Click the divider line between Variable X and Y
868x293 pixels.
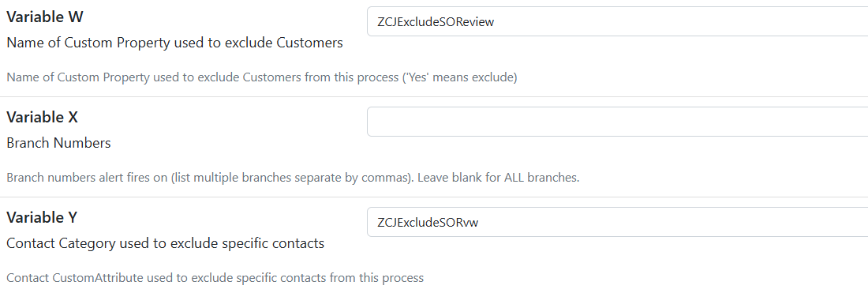point(434,197)
